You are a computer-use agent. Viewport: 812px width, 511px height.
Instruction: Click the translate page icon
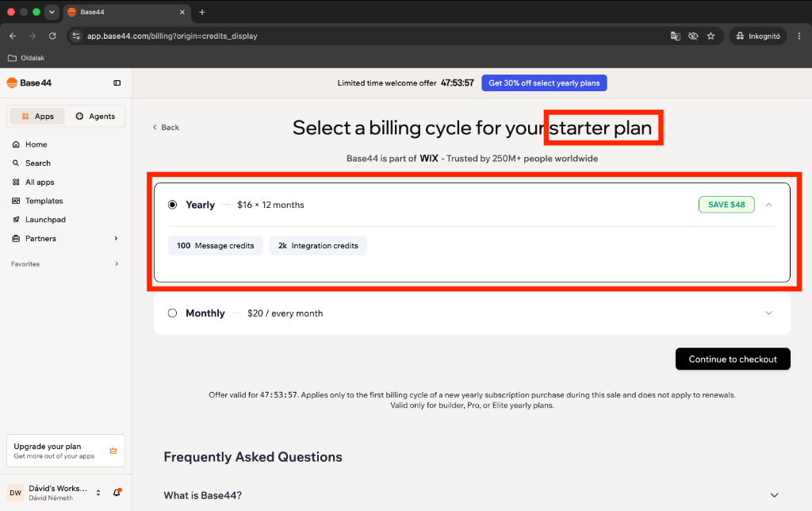(x=676, y=36)
